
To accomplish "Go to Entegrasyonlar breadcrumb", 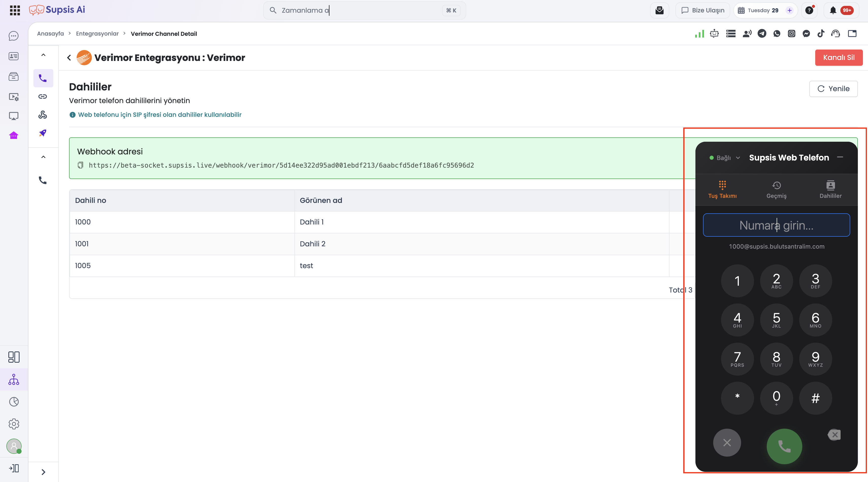I will 97,34.
